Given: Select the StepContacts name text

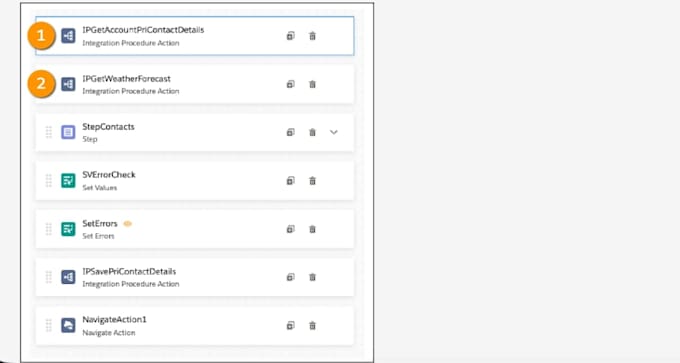Looking at the screenshot, I should coord(108,127).
